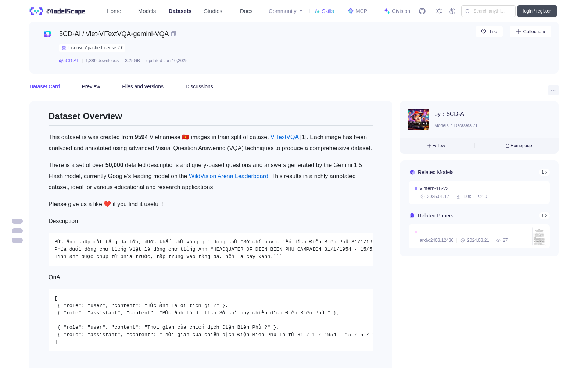Click the 5CD-AI organization avatar thumbnail
The width and height of the screenshot is (588, 368).
coord(418,119)
